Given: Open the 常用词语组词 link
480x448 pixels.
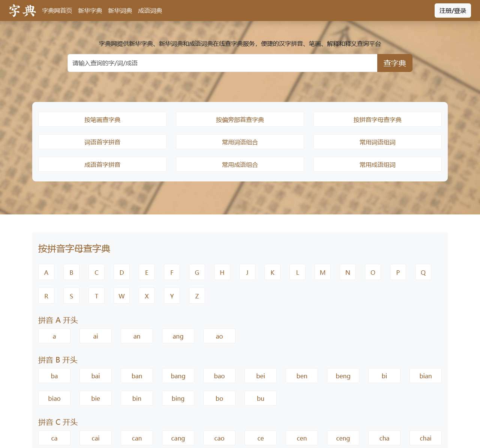Looking at the screenshot, I should [377, 142].
